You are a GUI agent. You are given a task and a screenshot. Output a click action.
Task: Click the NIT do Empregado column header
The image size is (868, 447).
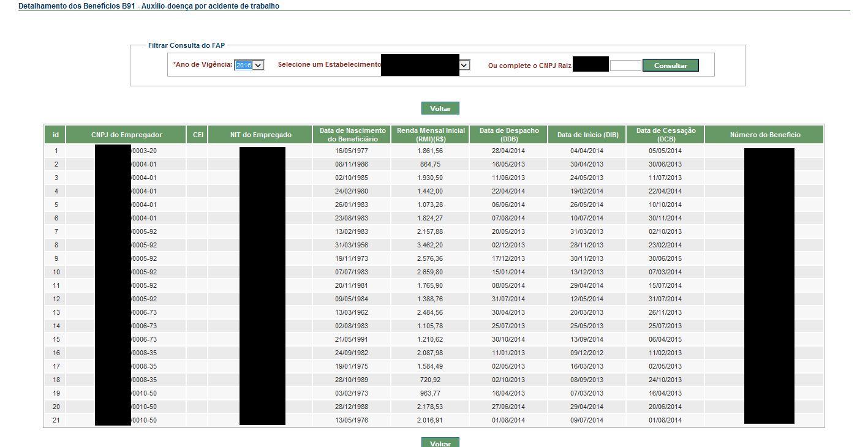coord(261,135)
